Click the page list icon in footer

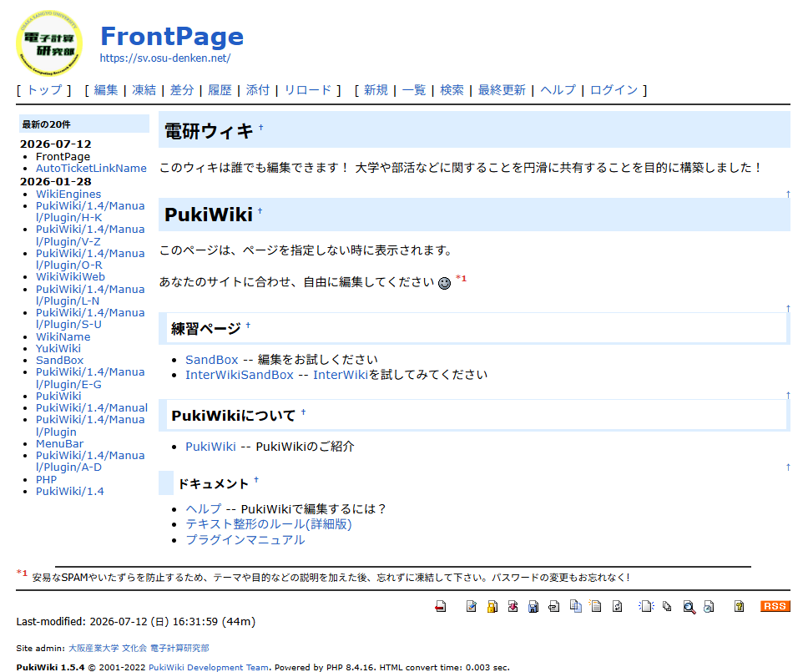pyautogui.click(x=667, y=606)
